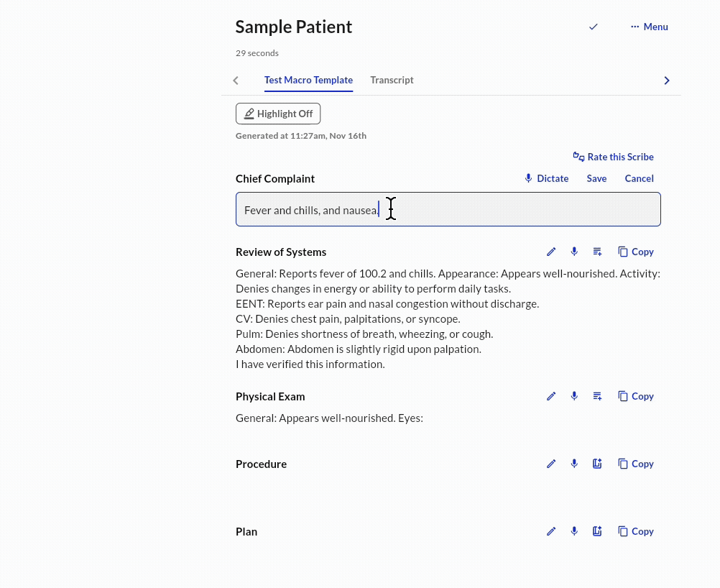
Task: Click the add-list icon for Review of Systems
Action: coord(597,252)
